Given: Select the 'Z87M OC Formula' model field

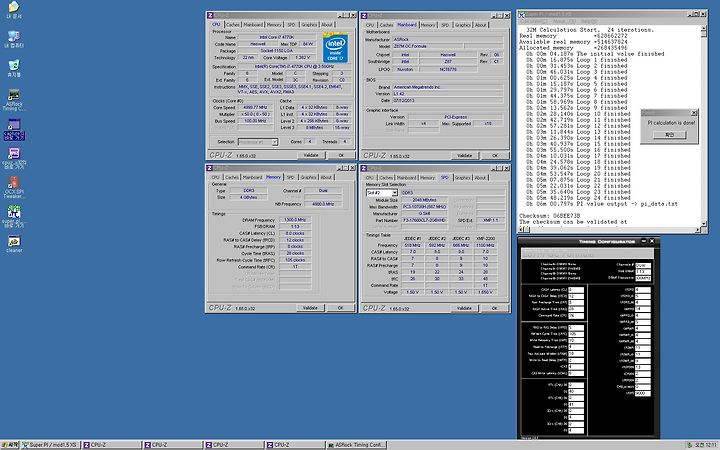Looking at the screenshot, I should [428, 46].
